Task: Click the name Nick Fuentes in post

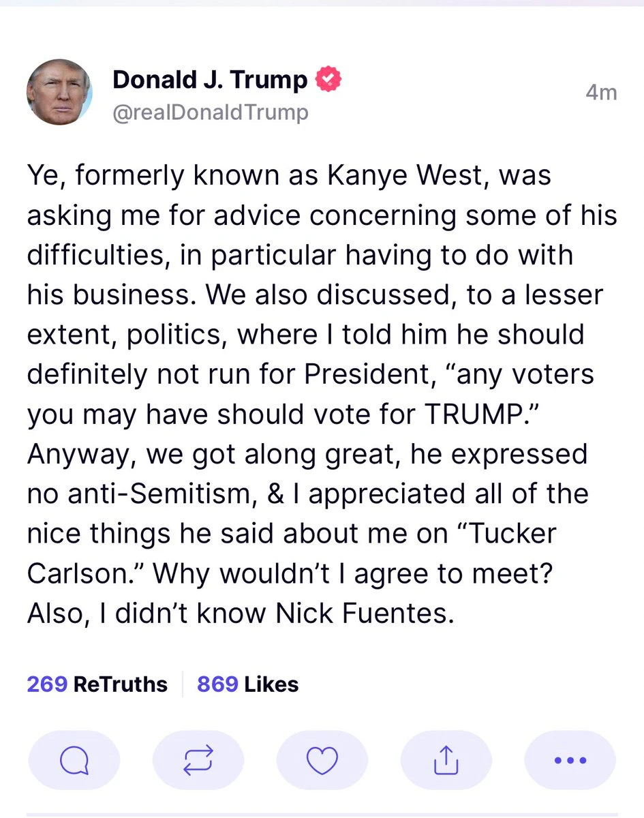Action: 365,613
